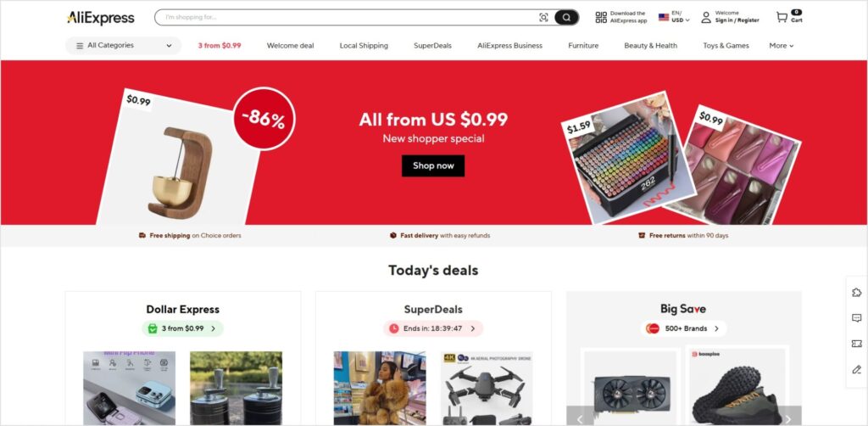This screenshot has height=426, width=868.
Task: Open the 3 from $0.99 Dollar Express pill
Action: [x=183, y=328]
